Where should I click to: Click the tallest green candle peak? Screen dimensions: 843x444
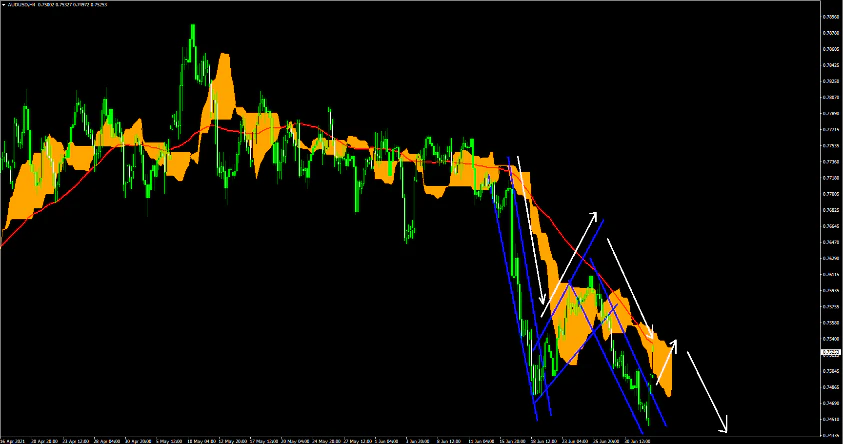[x=191, y=30]
